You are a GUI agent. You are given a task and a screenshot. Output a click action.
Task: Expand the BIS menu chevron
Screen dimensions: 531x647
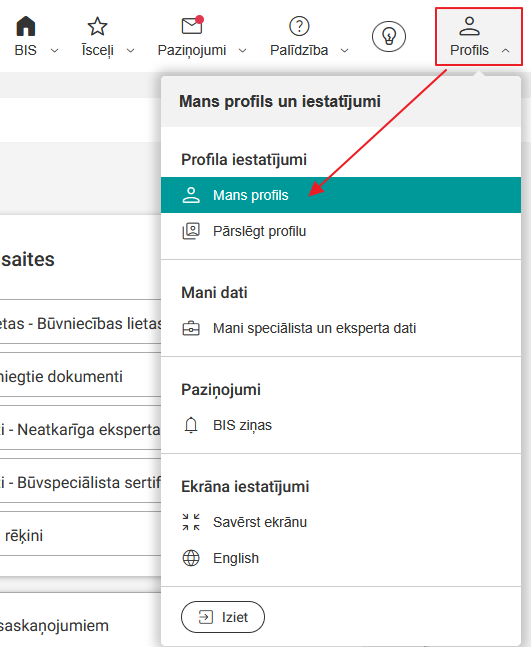[x=54, y=51]
